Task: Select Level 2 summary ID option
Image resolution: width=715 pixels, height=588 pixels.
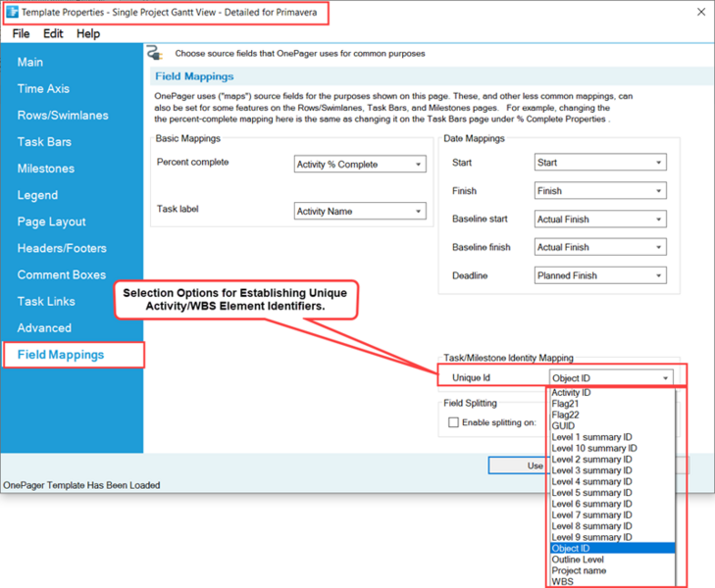Action: coord(611,460)
